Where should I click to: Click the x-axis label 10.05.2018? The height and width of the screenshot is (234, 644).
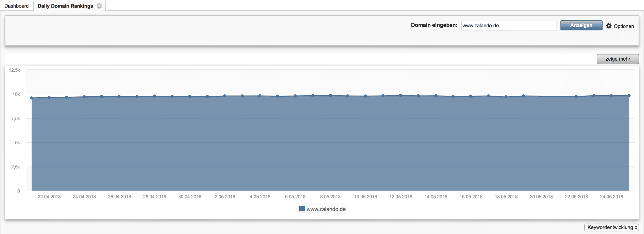point(366,197)
